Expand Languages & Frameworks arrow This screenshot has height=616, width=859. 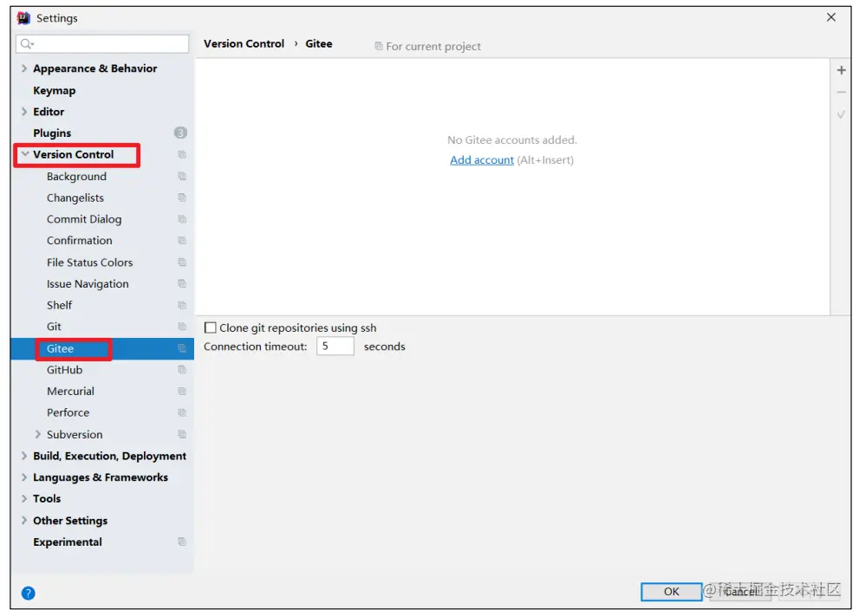coord(24,477)
